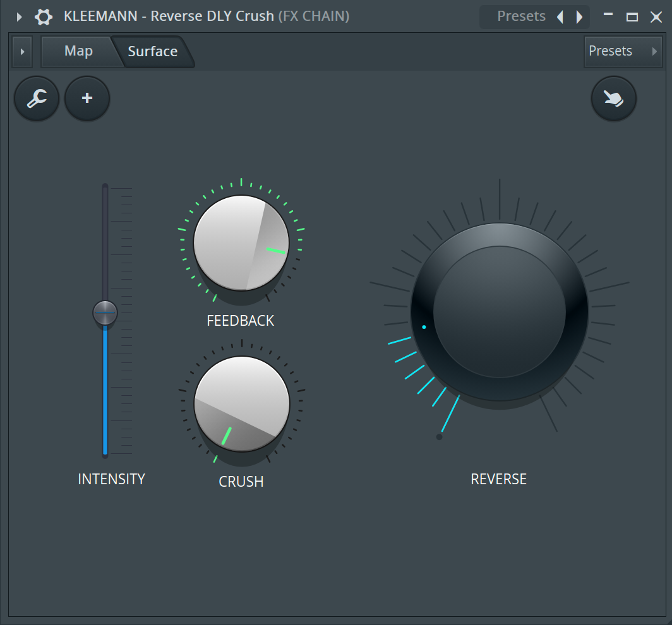Click the wrench edit-surface icon
The width and height of the screenshot is (672, 625).
(x=37, y=98)
